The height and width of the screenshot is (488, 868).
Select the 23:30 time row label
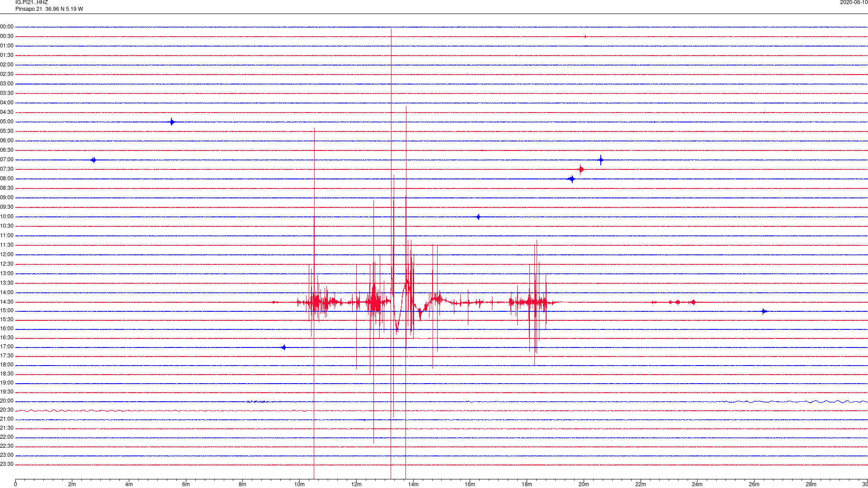point(7,465)
